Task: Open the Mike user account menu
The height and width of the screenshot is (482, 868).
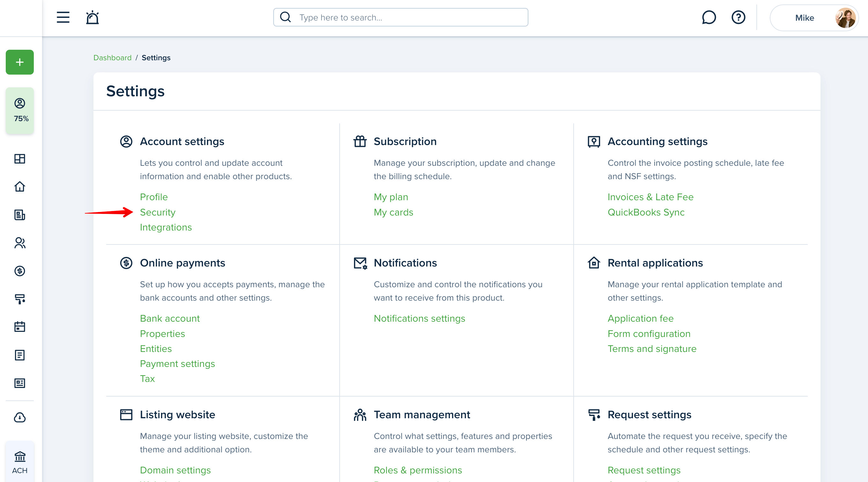Action: click(x=814, y=18)
